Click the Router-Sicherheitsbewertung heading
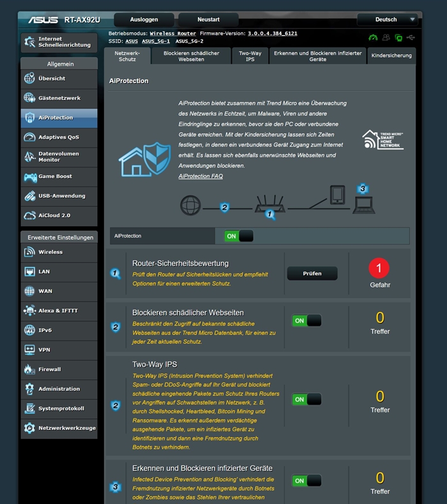The image size is (447, 504). pyautogui.click(x=180, y=263)
